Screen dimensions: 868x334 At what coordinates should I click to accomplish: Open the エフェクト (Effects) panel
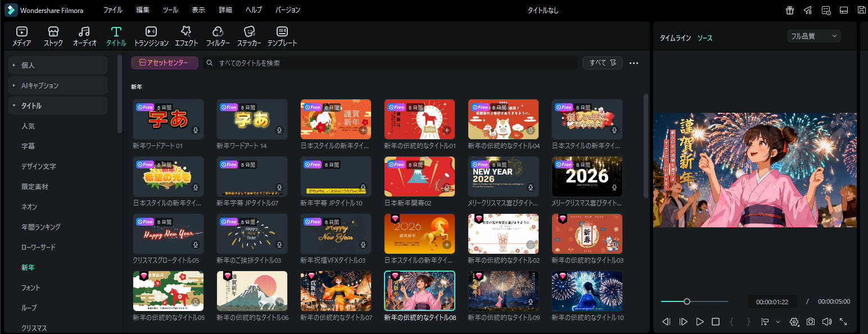[x=186, y=36]
